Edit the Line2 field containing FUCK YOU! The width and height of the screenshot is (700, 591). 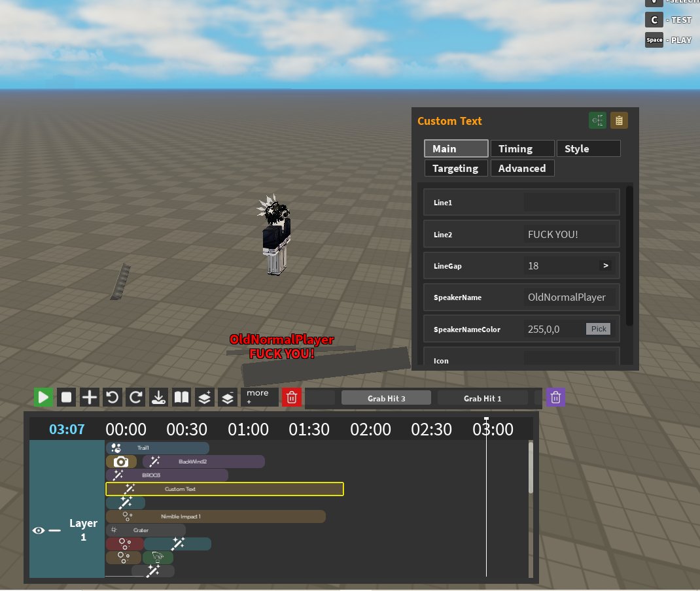[x=570, y=234]
